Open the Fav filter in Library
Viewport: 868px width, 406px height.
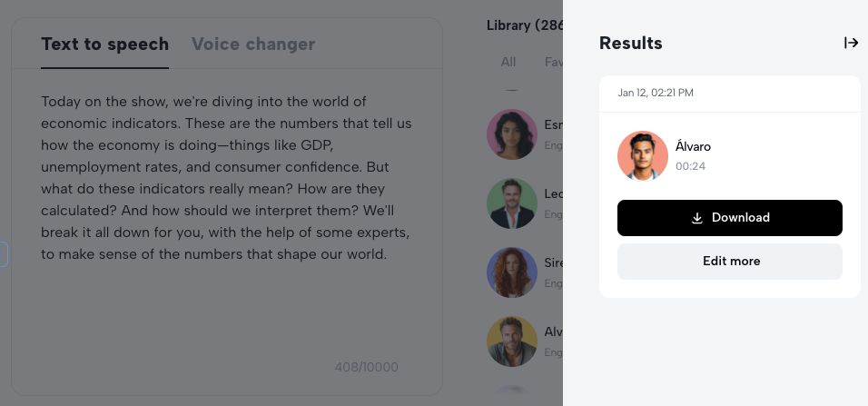553,63
